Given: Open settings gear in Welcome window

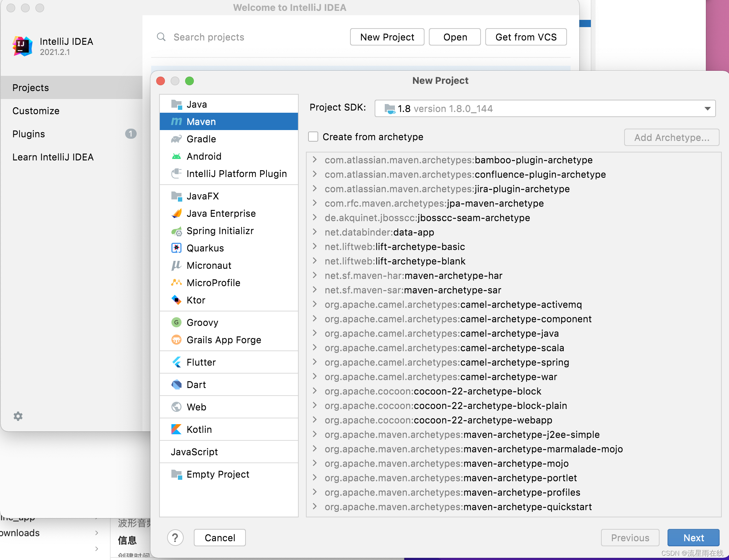Looking at the screenshot, I should (x=18, y=416).
